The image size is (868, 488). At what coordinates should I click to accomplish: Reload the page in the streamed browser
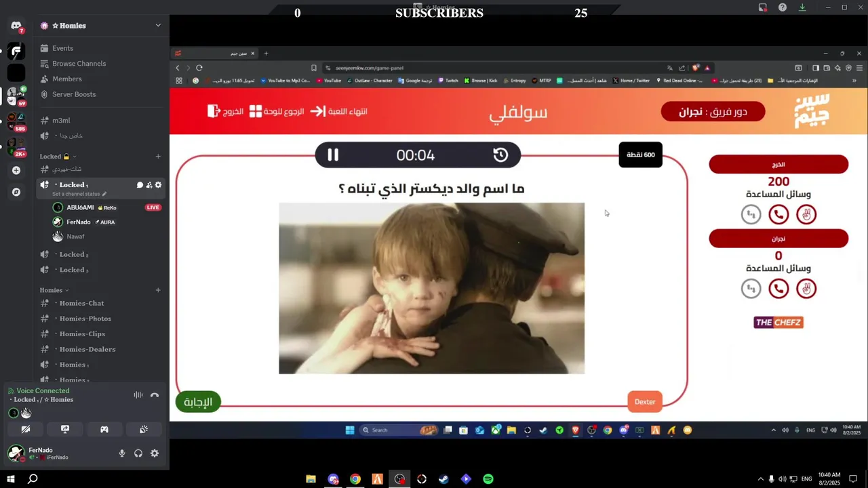199,68
